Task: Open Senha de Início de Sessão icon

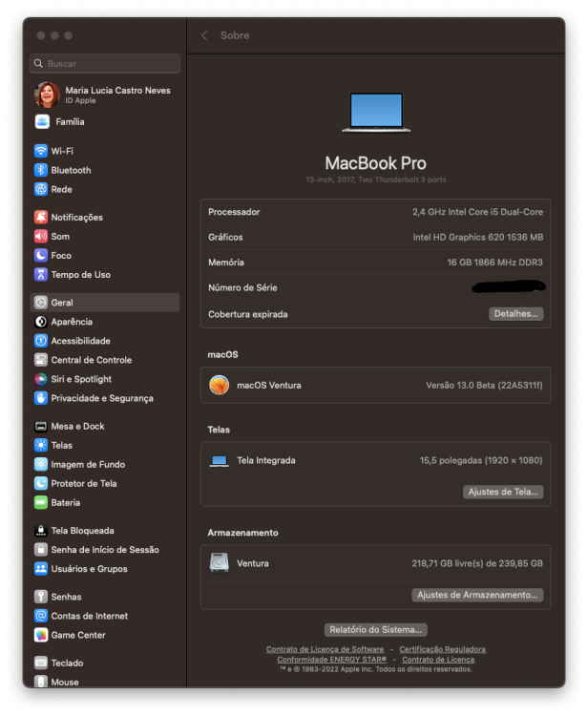Action: [x=41, y=550]
